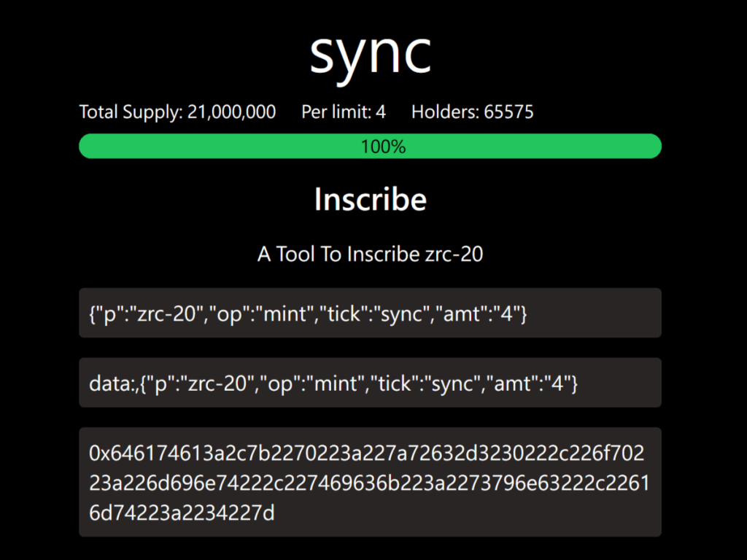Click the Per limit label
The image size is (747, 560).
point(336,112)
